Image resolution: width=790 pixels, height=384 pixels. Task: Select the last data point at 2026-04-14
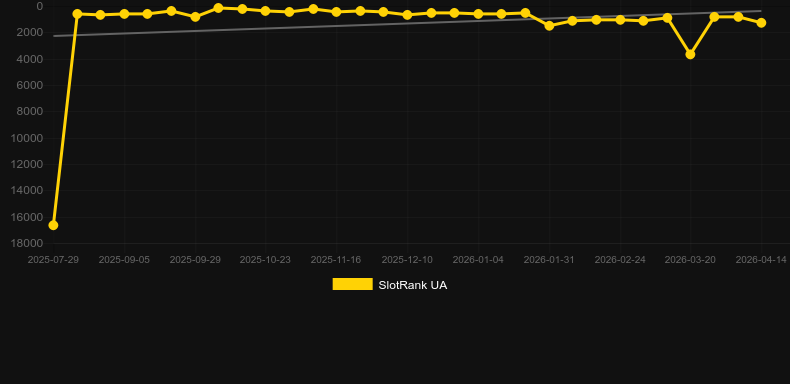tap(761, 23)
